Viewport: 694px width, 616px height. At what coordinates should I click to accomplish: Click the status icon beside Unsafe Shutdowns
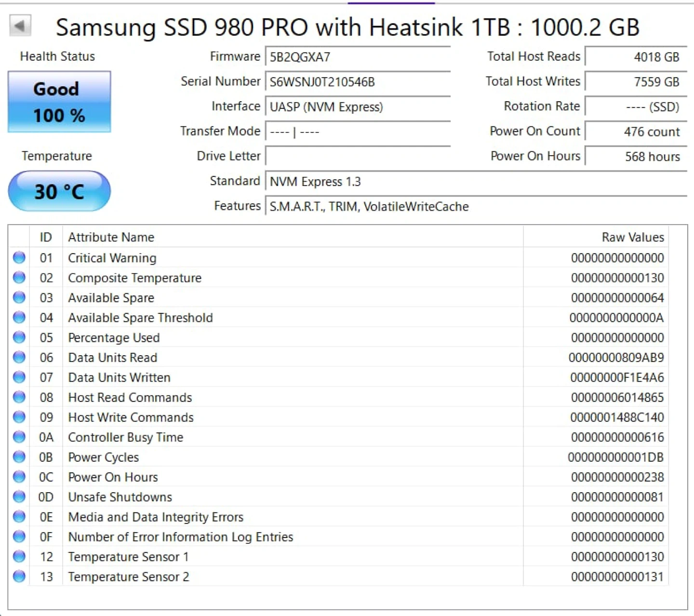pyautogui.click(x=19, y=497)
